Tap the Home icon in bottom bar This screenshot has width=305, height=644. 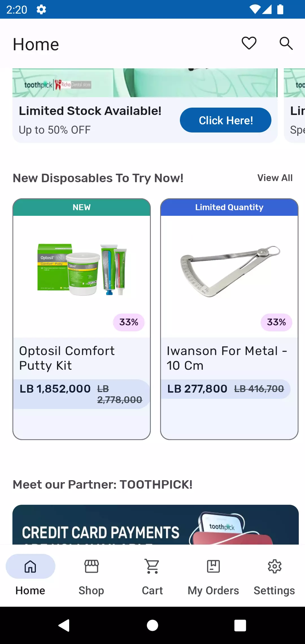[x=30, y=566]
